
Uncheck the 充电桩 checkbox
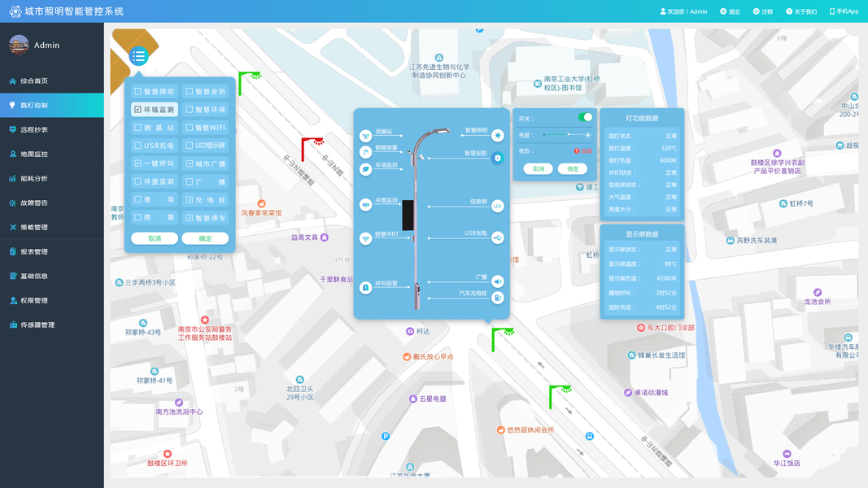point(190,200)
